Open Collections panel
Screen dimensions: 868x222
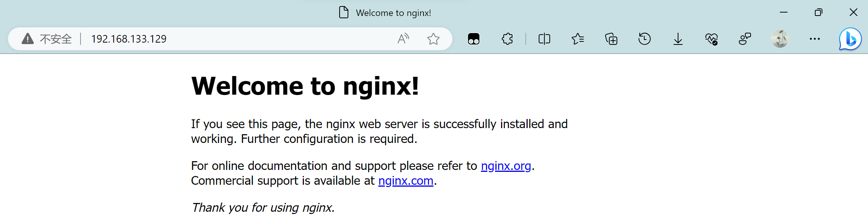(611, 39)
